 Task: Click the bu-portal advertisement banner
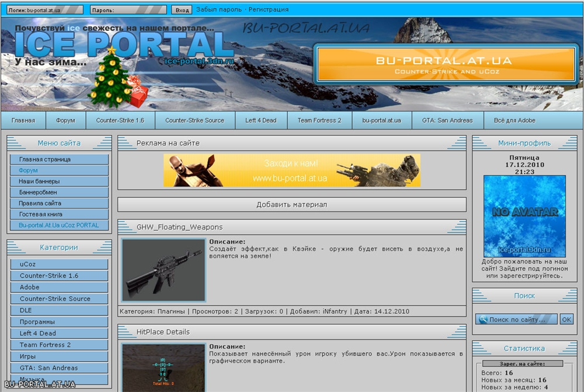click(291, 171)
